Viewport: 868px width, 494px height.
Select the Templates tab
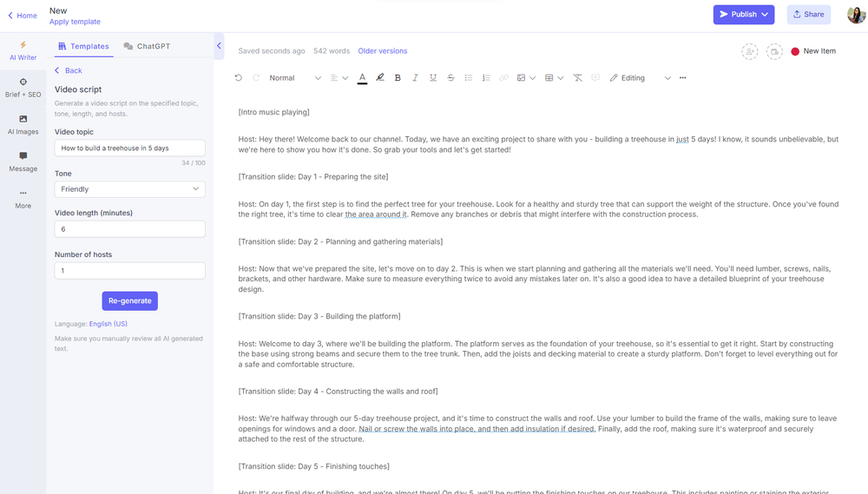pos(83,47)
